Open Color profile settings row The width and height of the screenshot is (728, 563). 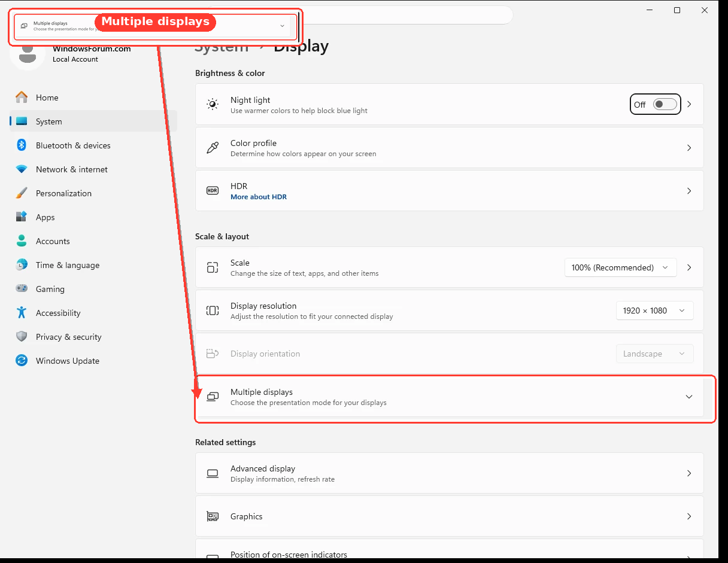click(x=449, y=148)
